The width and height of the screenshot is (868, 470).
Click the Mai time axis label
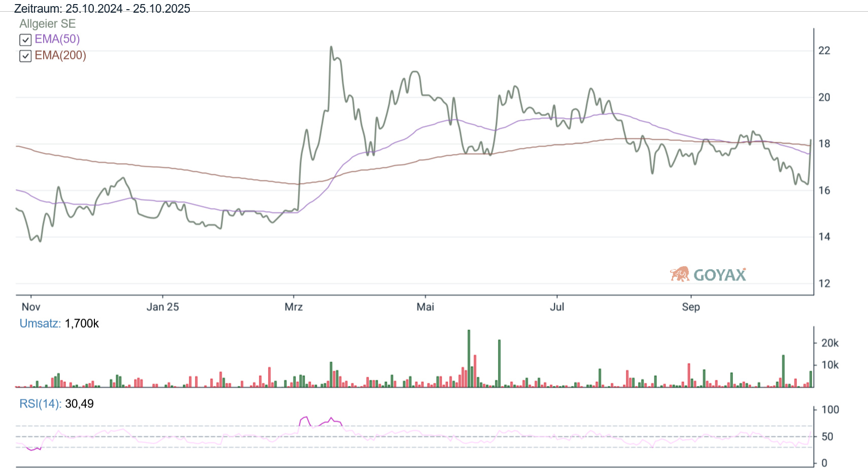pyautogui.click(x=425, y=307)
